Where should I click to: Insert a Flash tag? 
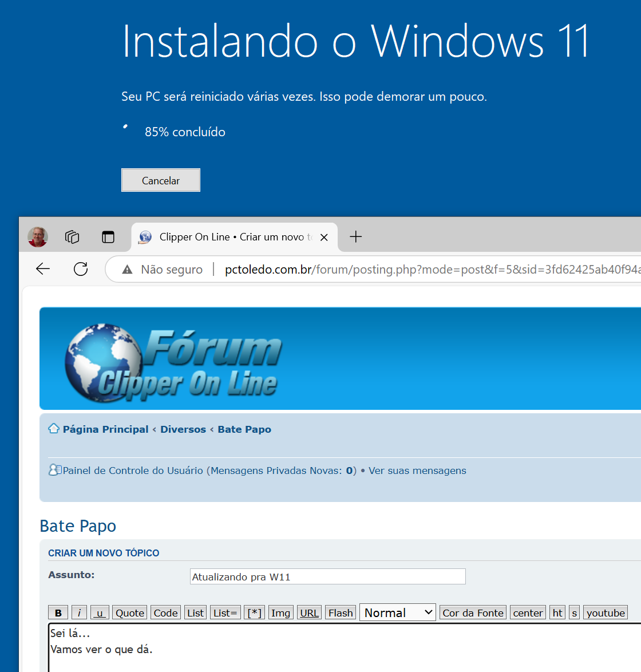tap(341, 613)
